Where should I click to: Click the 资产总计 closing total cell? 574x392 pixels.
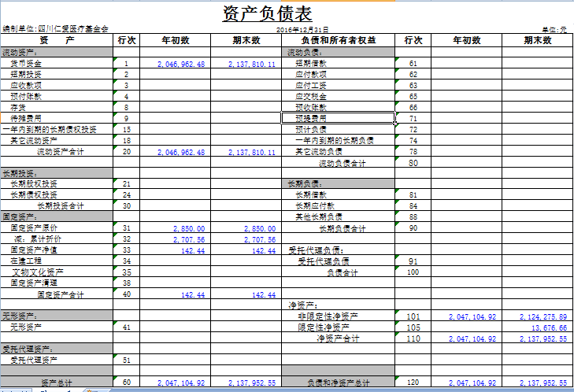click(252, 383)
